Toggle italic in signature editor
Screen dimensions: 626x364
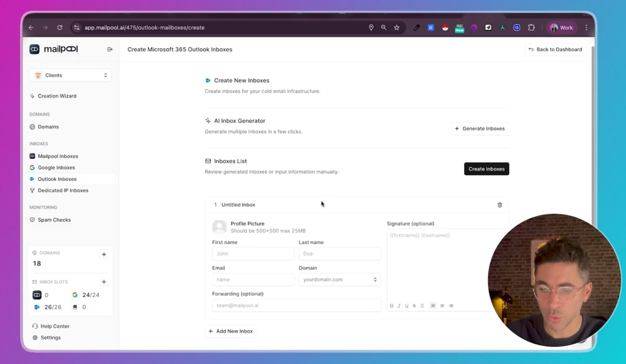click(399, 306)
